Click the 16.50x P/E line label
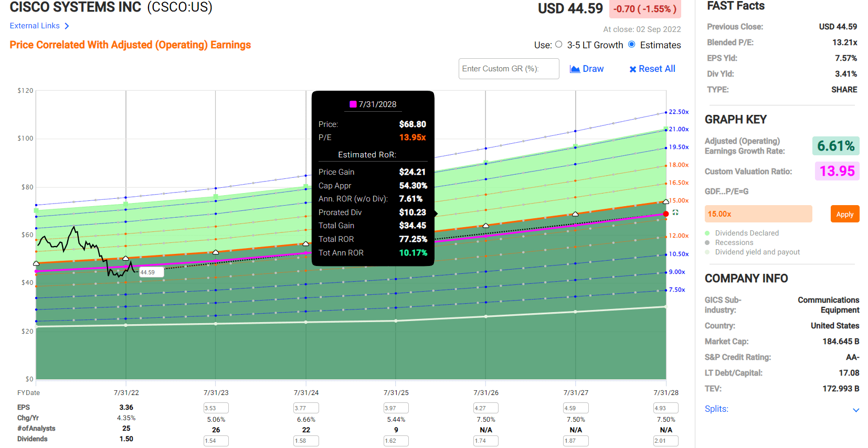This screenshot has height=448, width=868. click(x=679, y=183)
